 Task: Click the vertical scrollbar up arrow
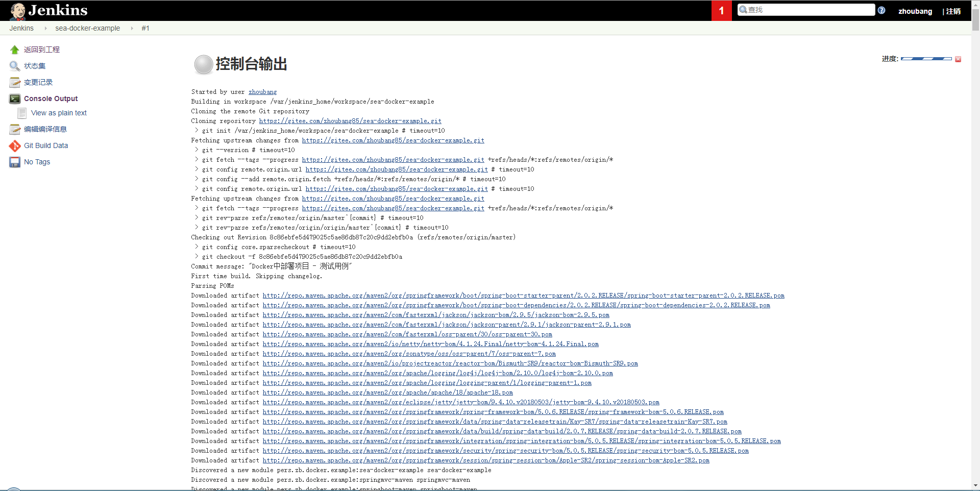pyautogui.click(x=975, y=4)
